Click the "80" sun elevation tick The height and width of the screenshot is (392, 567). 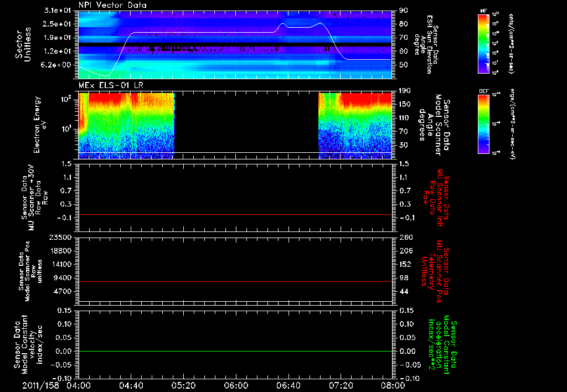[x=404, y=24]
